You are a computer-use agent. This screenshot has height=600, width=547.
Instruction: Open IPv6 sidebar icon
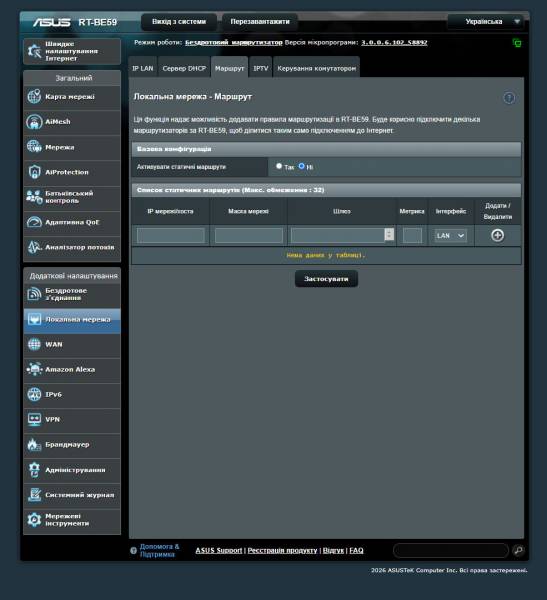click(34, 394)
